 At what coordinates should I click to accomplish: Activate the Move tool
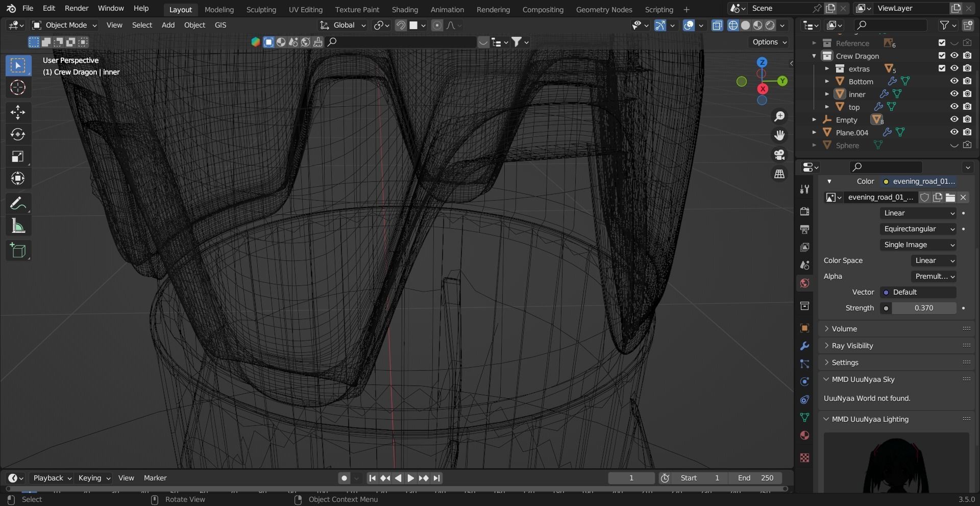coord(18,112)
